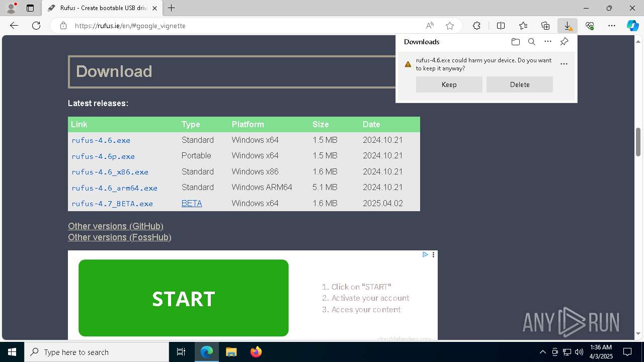This screenshot has width=644, height=362.
Task: Click the 'Download' section heading
Action: (114, 71)
